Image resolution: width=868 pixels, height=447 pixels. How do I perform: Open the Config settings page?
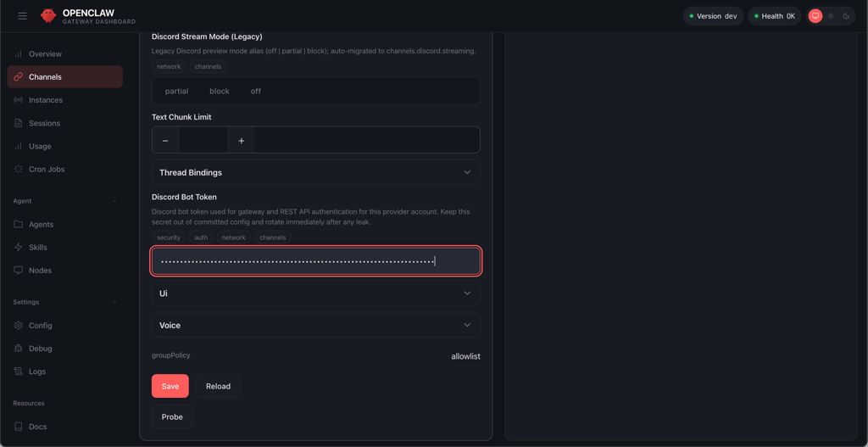64,325
